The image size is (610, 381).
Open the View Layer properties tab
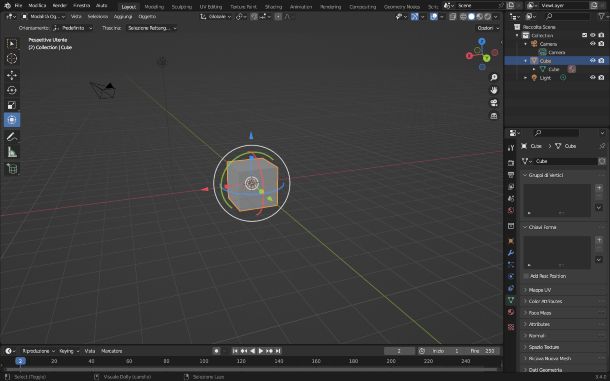(511, 187)
